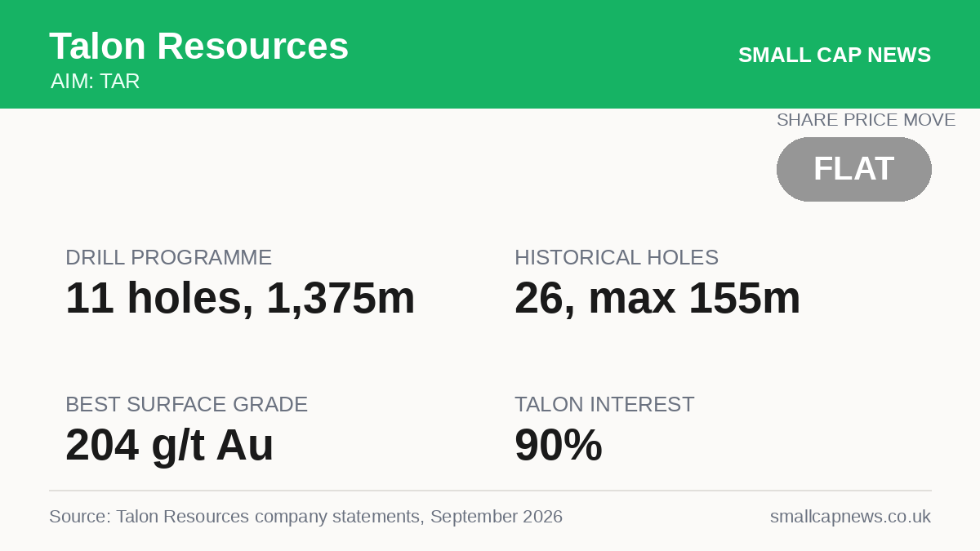Select the 204 g/t Au value
This screenshot has height=551, width=980.
point(170,446)
